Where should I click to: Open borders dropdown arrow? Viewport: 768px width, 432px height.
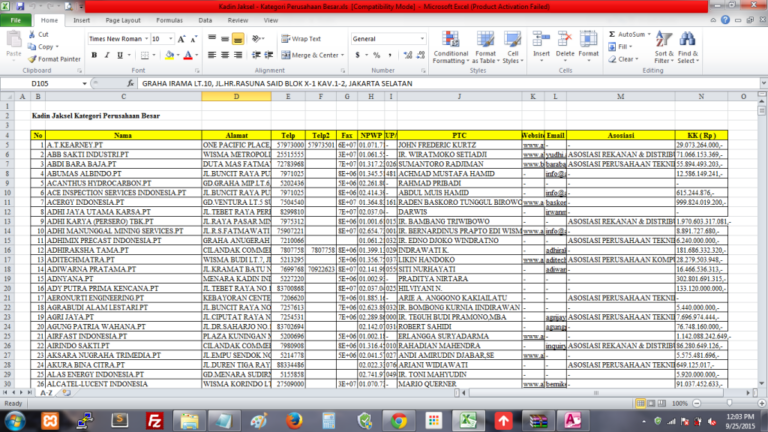tap(153, 55)
